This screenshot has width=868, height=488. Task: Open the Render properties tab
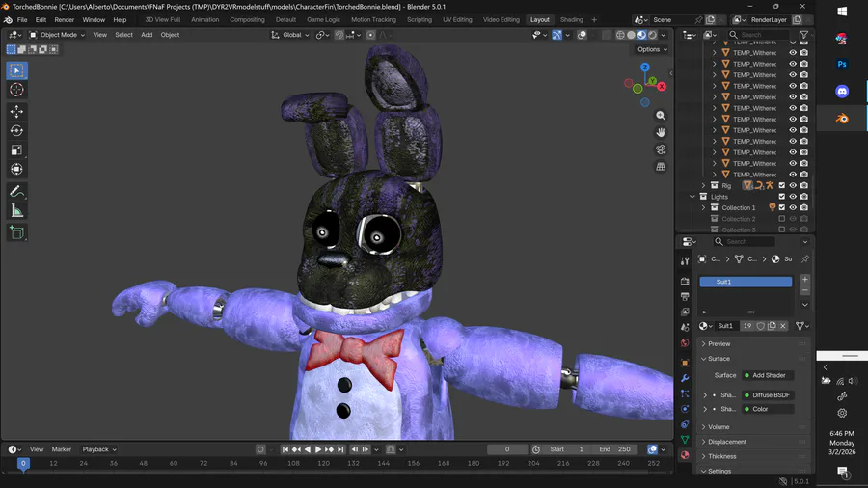pos(685,281)
